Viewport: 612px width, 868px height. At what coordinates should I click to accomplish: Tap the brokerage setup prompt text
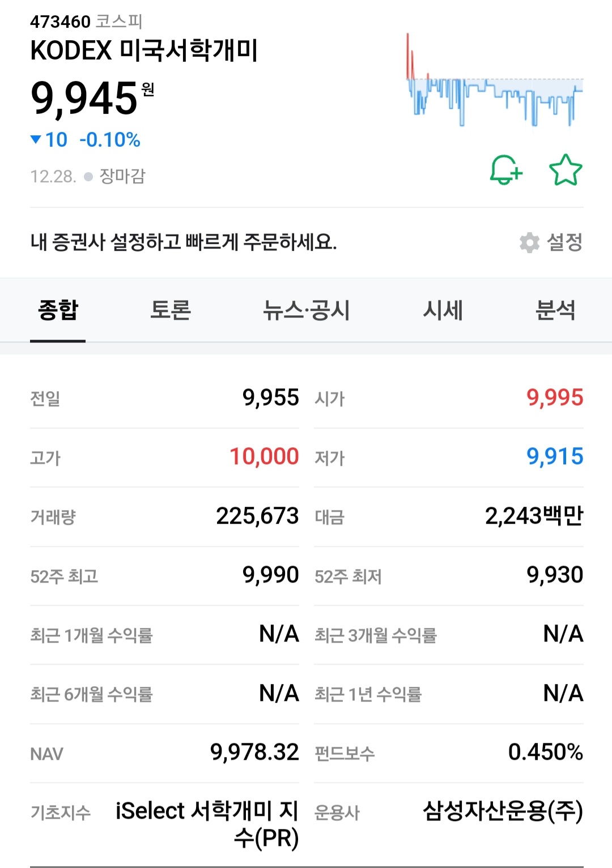(x=184, y=242)
